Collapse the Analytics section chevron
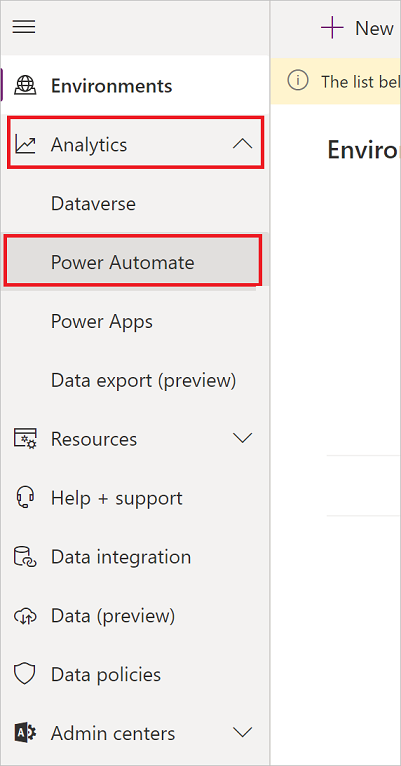 pos(243,145)
